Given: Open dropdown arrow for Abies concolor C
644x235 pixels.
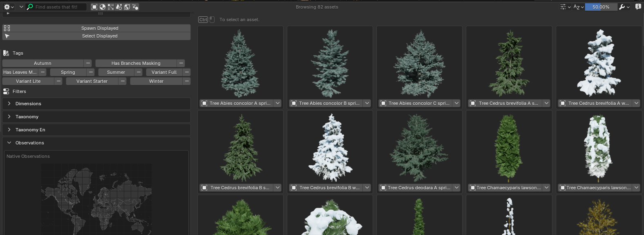Looking at the screenshot, I should pos(456,103).
